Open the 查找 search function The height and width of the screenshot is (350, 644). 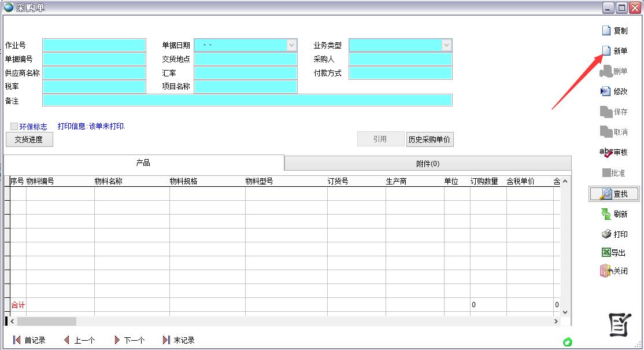tap(615, 194)
